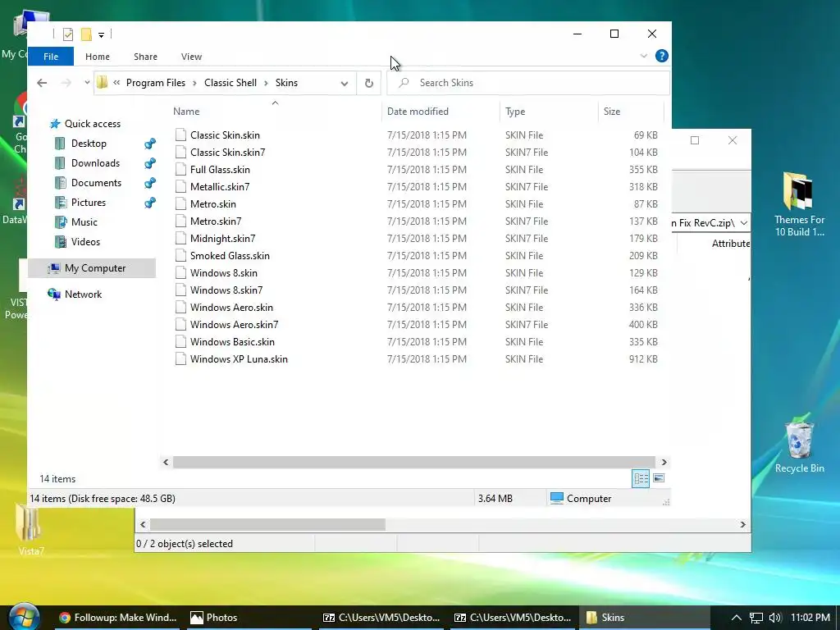Click the pin icon next to Pictures
The image size is (840, 630).
[x=150, y=203]
